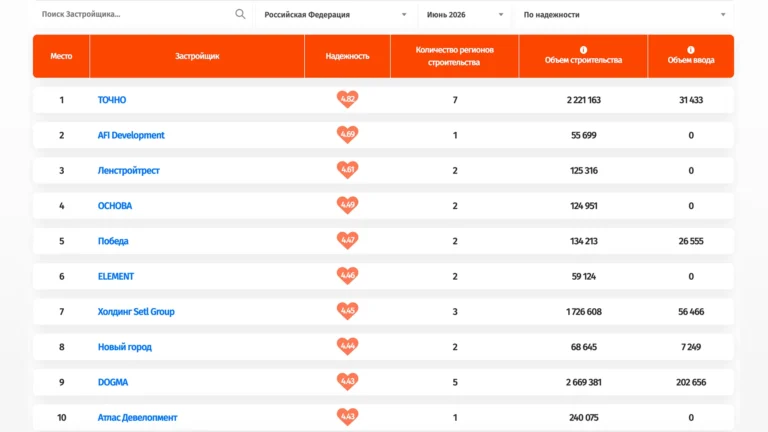The width and height of the screenshot is (768, 432).
Task: Open the Российская Федерация region dropdown
Action: 336,15
